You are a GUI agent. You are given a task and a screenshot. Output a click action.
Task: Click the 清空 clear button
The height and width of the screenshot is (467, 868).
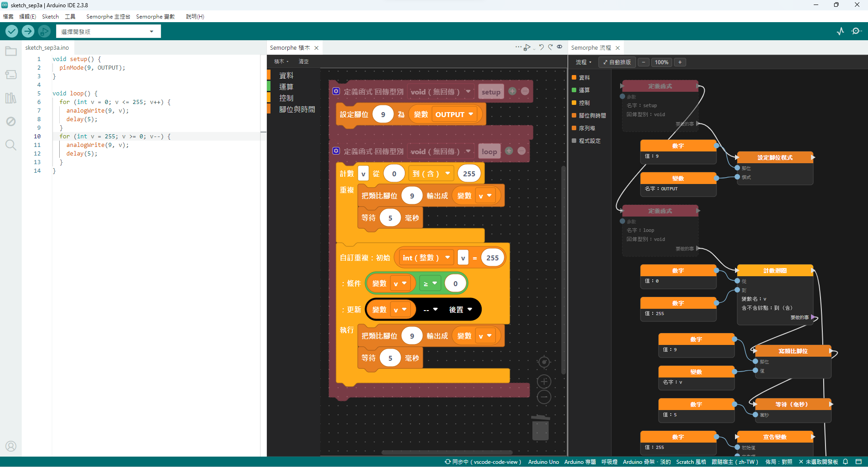click(x=304, y=61)
